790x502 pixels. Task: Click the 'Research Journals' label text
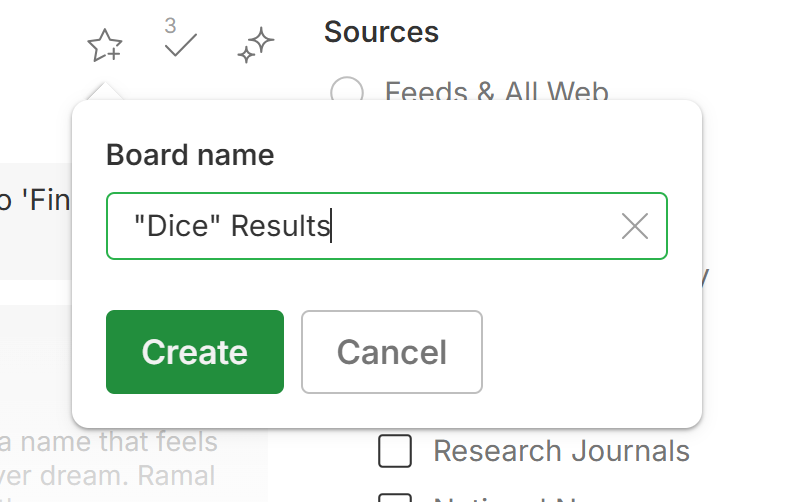click(x=561, y=451)
